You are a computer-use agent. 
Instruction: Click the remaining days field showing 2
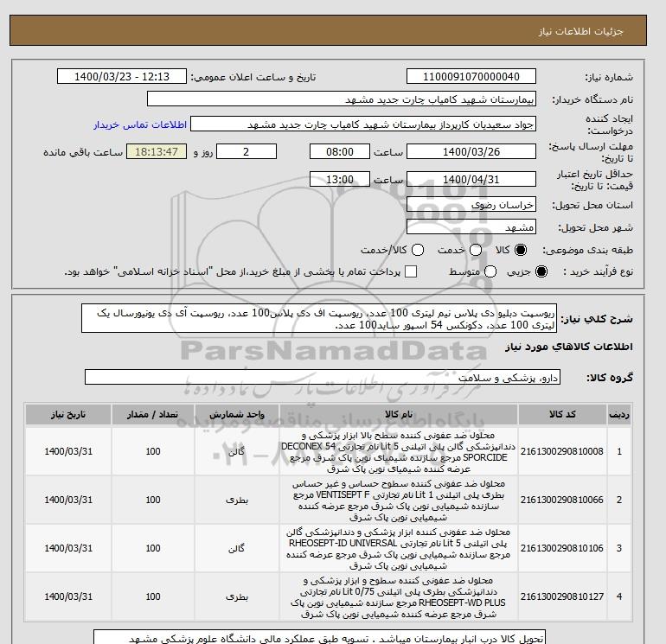(x=247, y=152)
